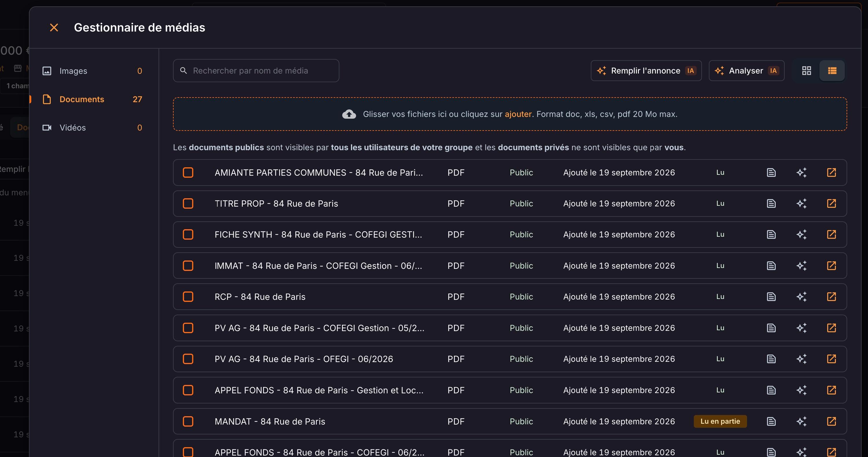Image resolution: width=868 pixels, height=457 pixels.
Task: Open MANDAT document externally
Action: (x=831, y=421)
